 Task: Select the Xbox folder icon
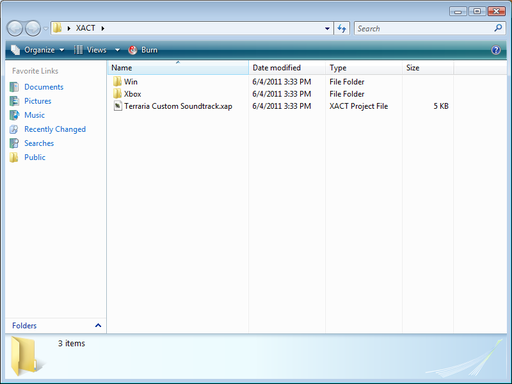pyautogui.click(x=117, y=94)
